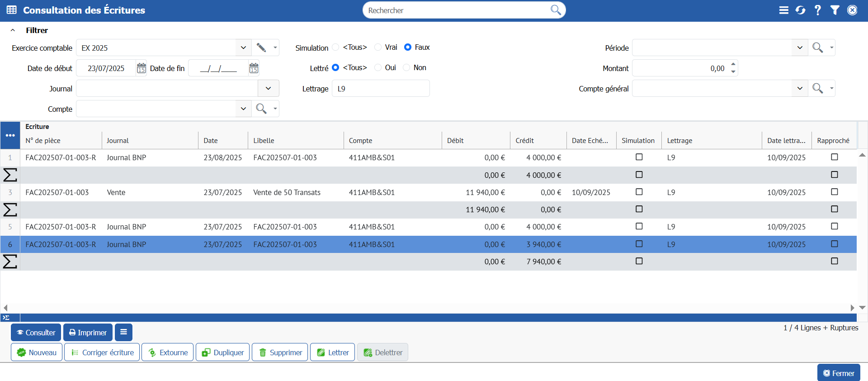Check Rapproché box for first row
Viewport: 868px width, 381px height.
coord(834,157)
